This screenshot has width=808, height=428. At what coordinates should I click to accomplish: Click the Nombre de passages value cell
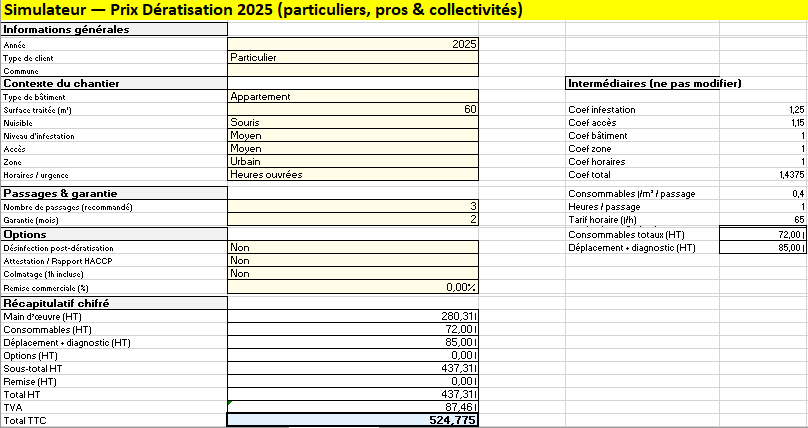tap(354, 206)
